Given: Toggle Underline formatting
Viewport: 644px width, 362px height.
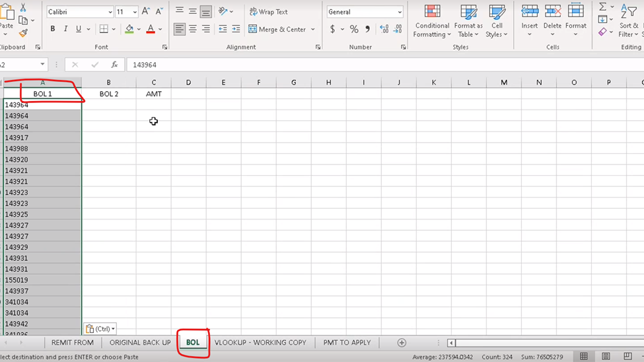Looking at the screenshot, I should click(78, 29).
